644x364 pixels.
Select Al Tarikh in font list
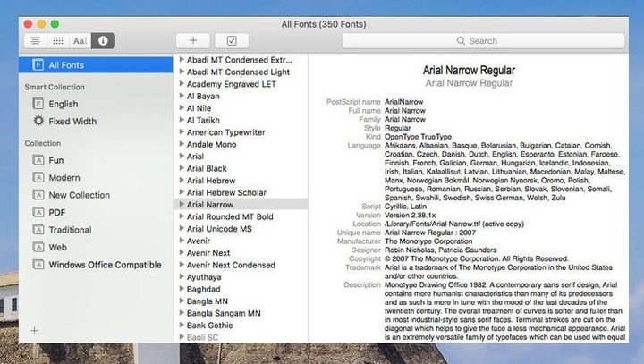tap(203, 120)
